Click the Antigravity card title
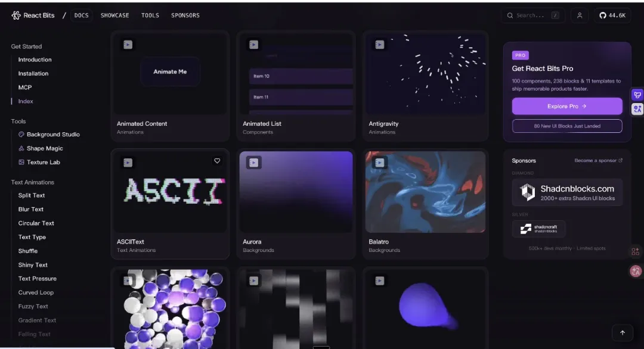Screen dimensions: 644x349 click(x=383, y=123)
